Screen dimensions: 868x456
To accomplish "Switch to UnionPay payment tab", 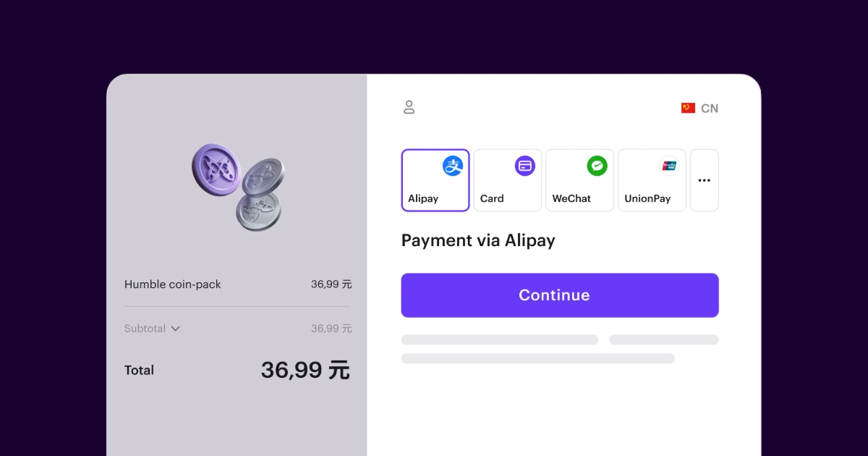I will [x=651, y=180].
